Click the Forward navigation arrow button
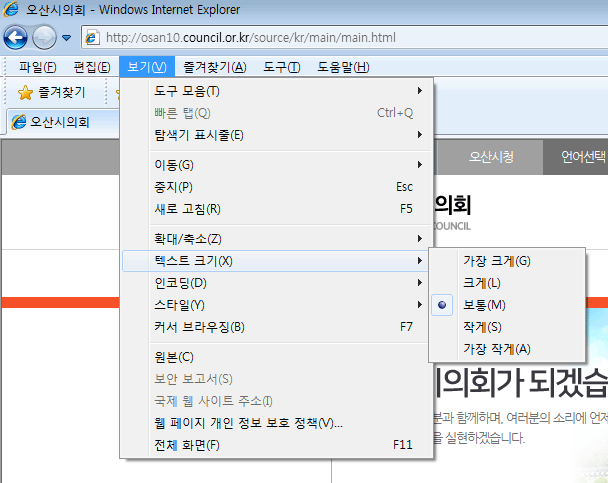 [x=45, y=38]
